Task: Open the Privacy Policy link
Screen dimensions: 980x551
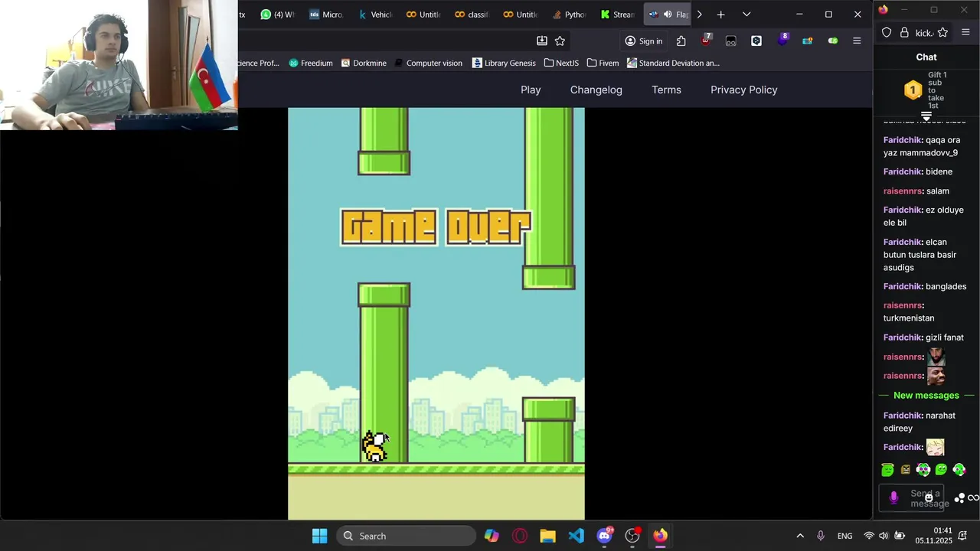Action: 743,90
